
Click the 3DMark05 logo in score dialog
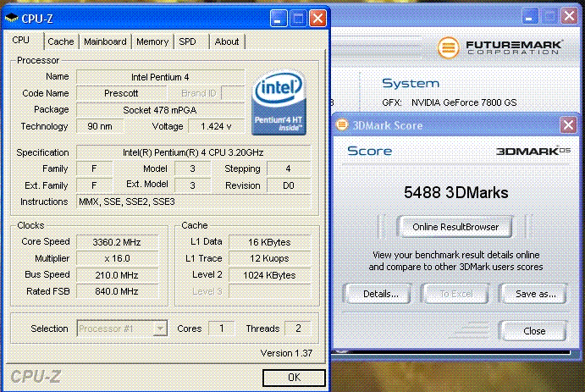(533, 151)
